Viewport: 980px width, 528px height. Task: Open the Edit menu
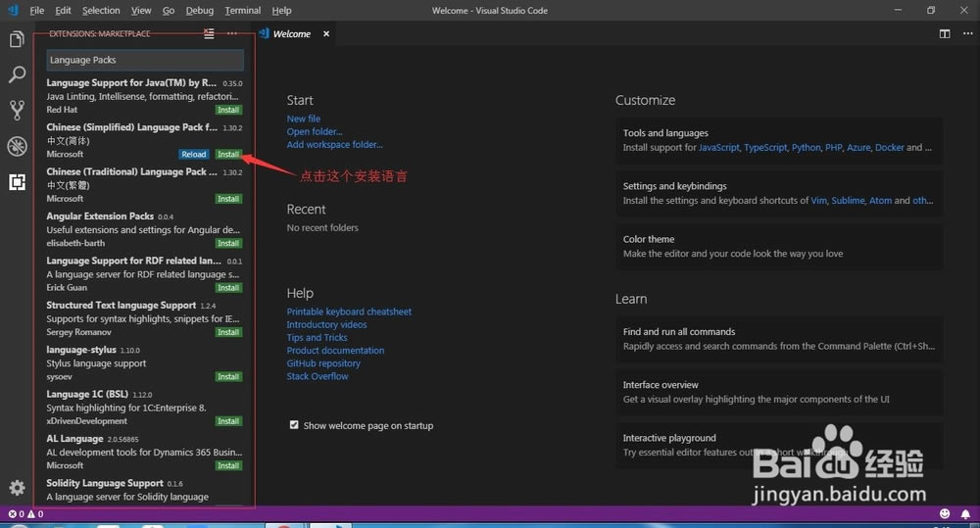(x=63, y=10)
